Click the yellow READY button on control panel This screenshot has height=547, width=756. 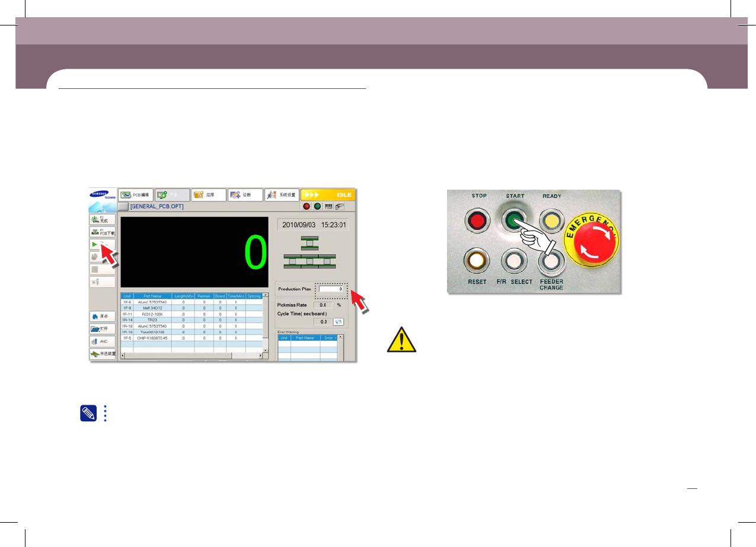tap(551, 220)
